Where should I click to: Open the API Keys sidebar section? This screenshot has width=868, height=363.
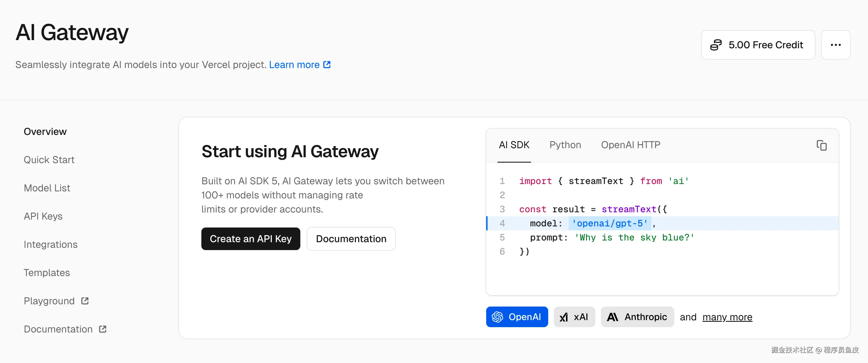pos(43,216)
